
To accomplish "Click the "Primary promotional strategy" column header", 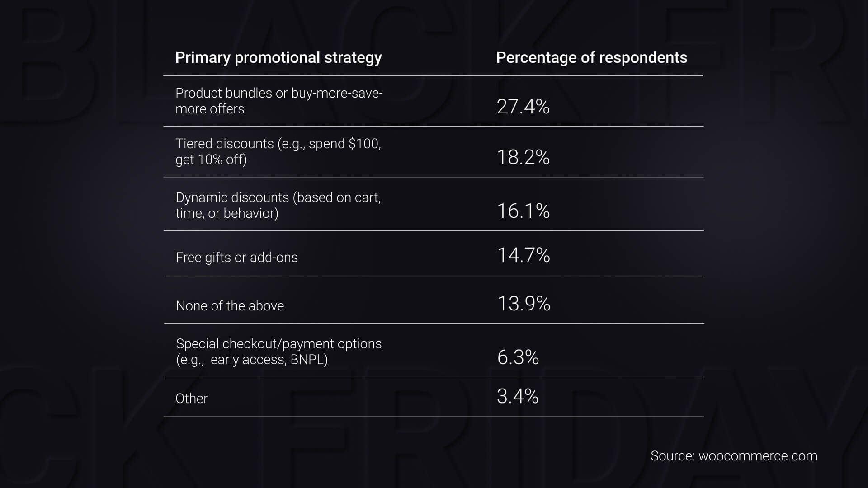I will click(278, 58).
